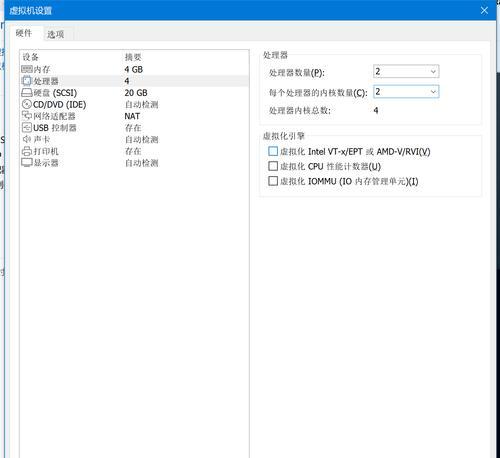This screenshot has height=458, width=500.
Task: Click 自动检测 summary in the CD/DVD row
Action: (141, 105)
